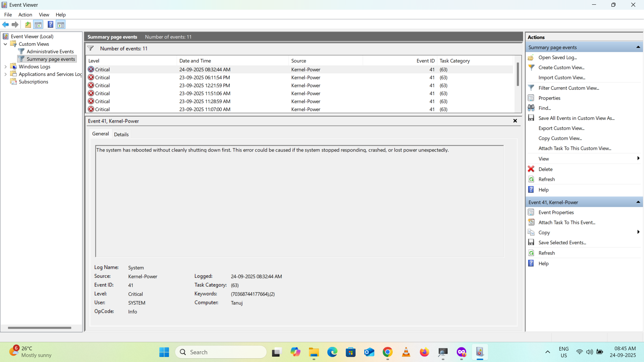644x362 pixels.
Task: Expand the Windows Logs tree node
Action: pyautogui.click(x=5, y=67)
